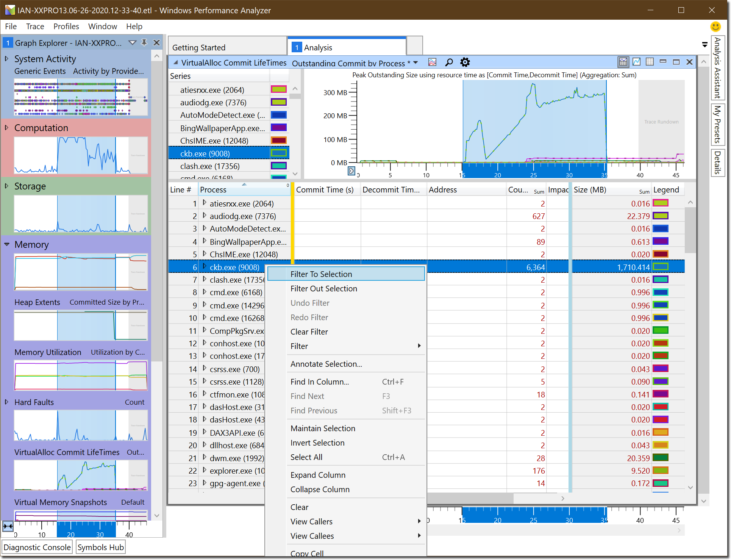The height and width of the screenshot is (560, 731).
Task: Click the collapse double-arrow above Analysis Assistant
Action: (704, 44)
